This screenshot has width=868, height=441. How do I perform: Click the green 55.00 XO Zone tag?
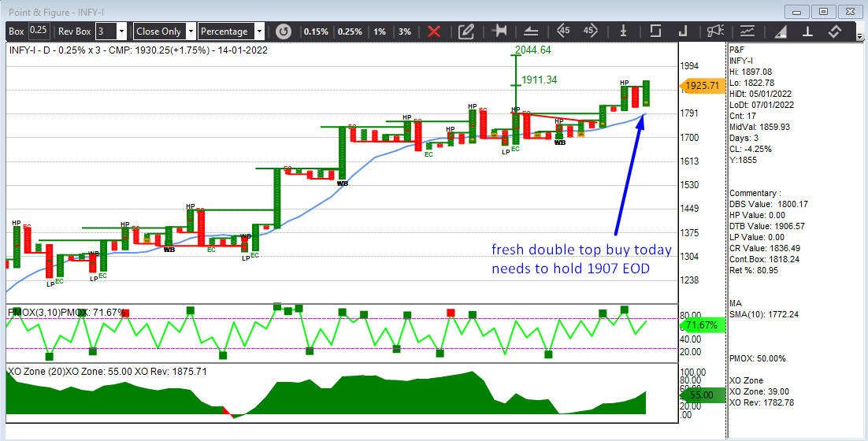click(702, 395)
